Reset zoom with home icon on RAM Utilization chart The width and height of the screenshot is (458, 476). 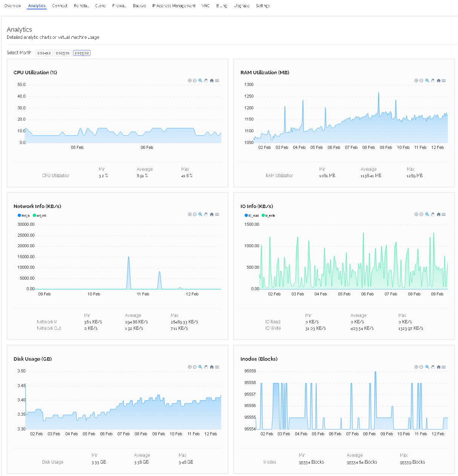point(439,81)
